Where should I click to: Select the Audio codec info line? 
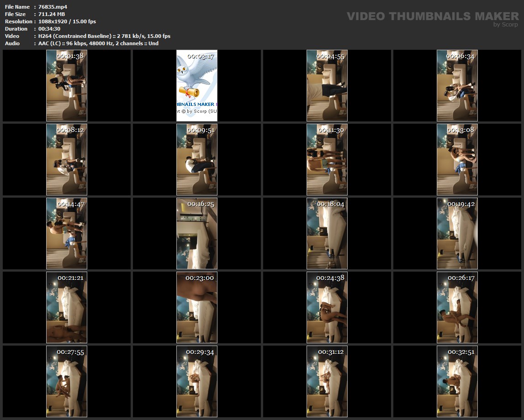[x=98, y=43]
